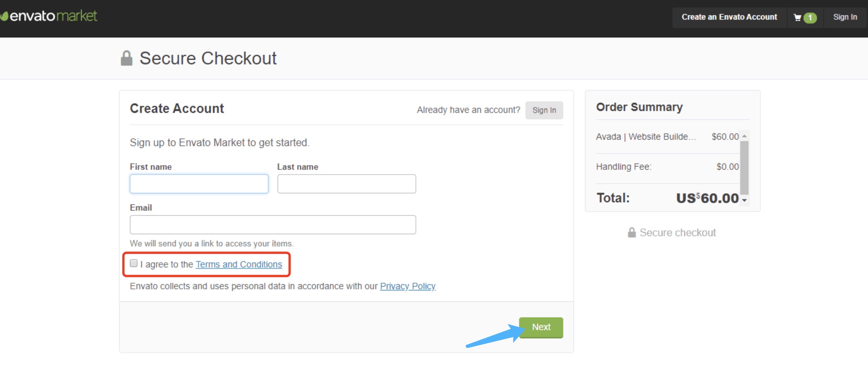Click the 'Avada | Website Builde...' item text

click(x=646, y=137)
